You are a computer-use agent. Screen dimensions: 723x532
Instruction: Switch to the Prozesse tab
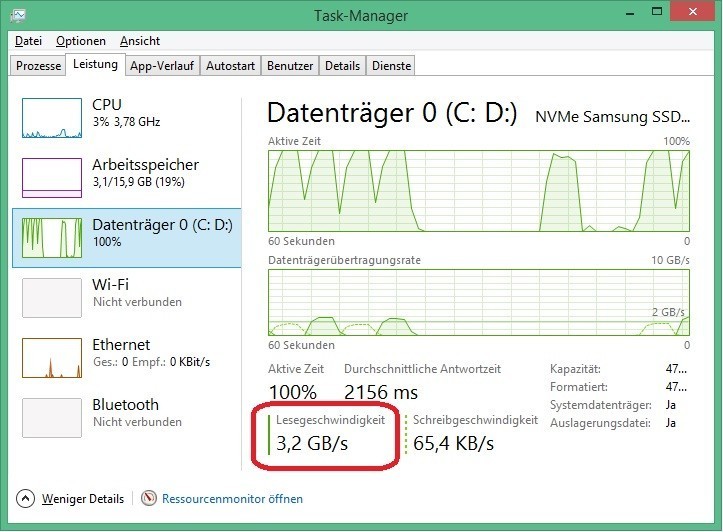pos(38,65)
